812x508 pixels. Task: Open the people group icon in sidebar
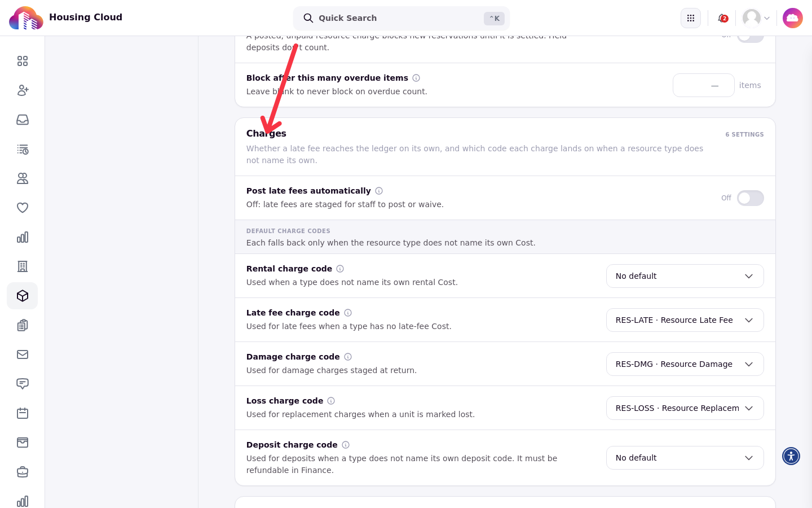23,178
